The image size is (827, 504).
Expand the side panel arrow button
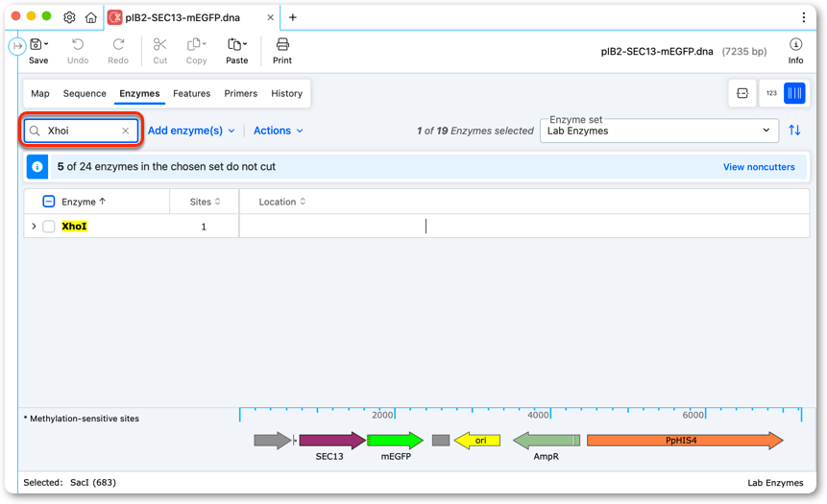[x=17, y=46]
